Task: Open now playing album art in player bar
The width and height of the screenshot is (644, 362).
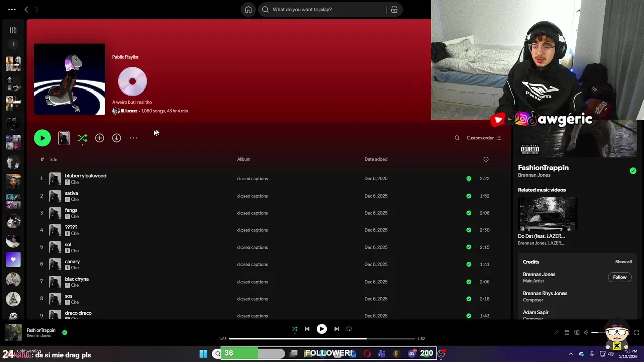Action: click(14, 332)
